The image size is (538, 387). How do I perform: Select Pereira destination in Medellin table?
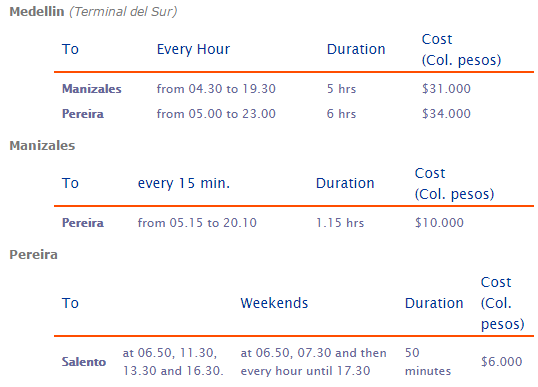(83, 114)
